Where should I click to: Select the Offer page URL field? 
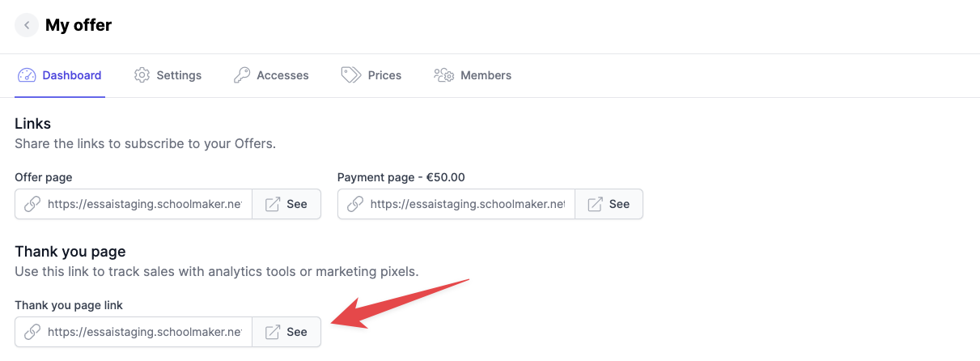click(144, 204)
